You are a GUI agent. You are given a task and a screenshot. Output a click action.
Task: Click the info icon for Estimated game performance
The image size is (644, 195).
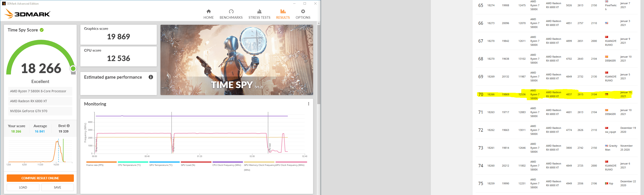(x=151, y=77)
